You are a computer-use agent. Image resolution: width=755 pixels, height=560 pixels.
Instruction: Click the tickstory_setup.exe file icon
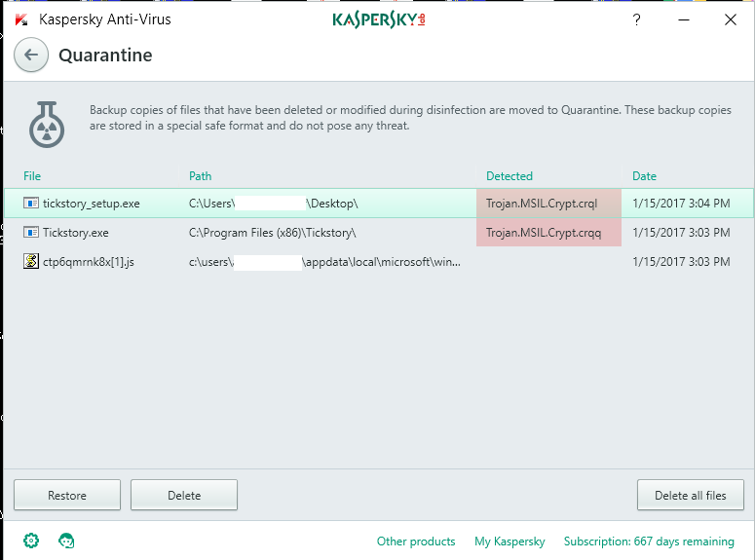coord(31,204)
